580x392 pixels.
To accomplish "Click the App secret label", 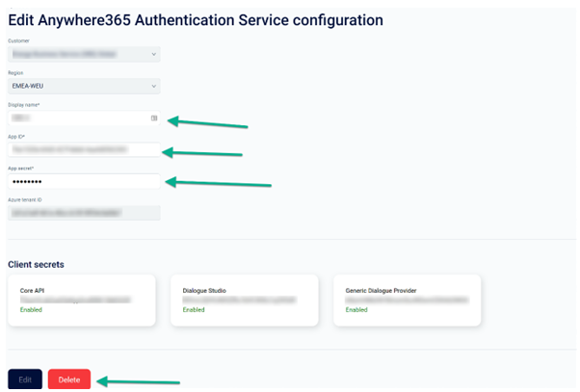I will pyautogui.click(x=21, y=169).
